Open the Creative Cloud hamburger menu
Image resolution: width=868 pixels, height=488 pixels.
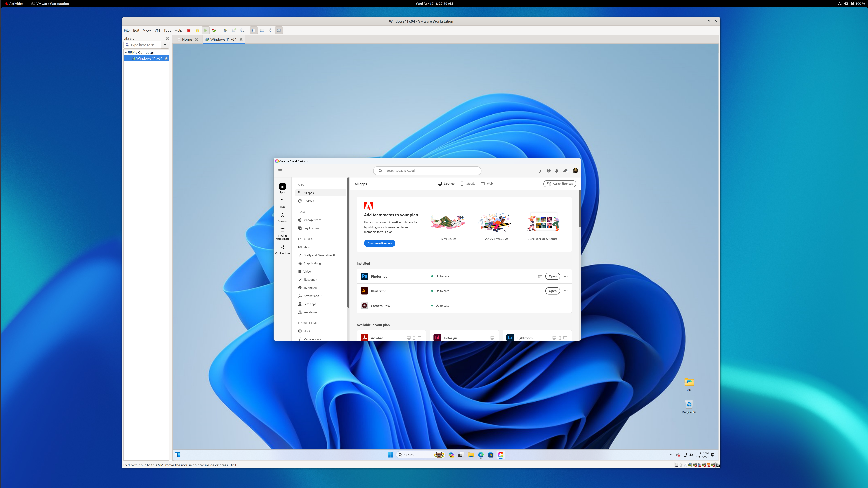point(280,171)
